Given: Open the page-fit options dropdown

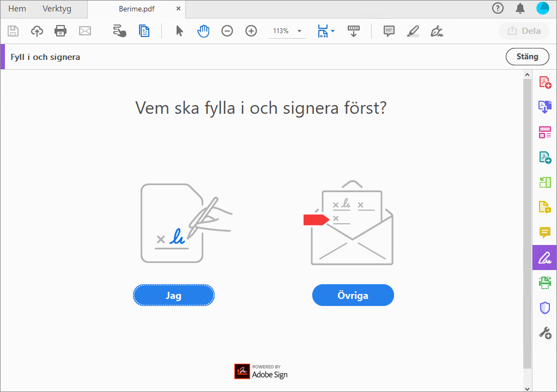Looking at the screenshot, I should (332, 31).
